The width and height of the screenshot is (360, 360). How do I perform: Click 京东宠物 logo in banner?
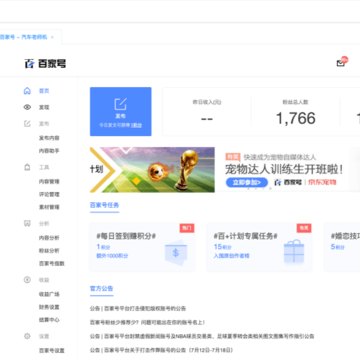(322, 182)
